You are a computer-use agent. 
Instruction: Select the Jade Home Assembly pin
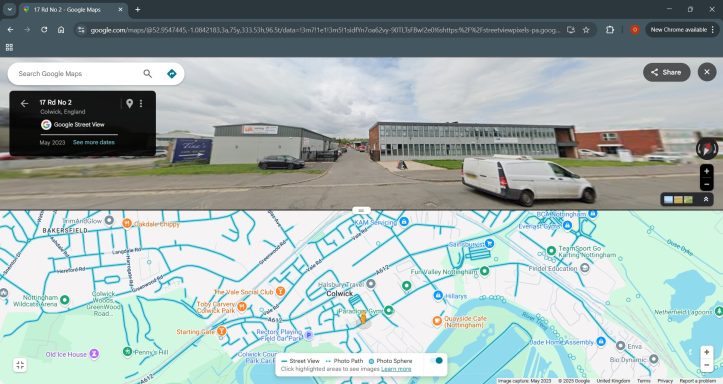(601, 341)
